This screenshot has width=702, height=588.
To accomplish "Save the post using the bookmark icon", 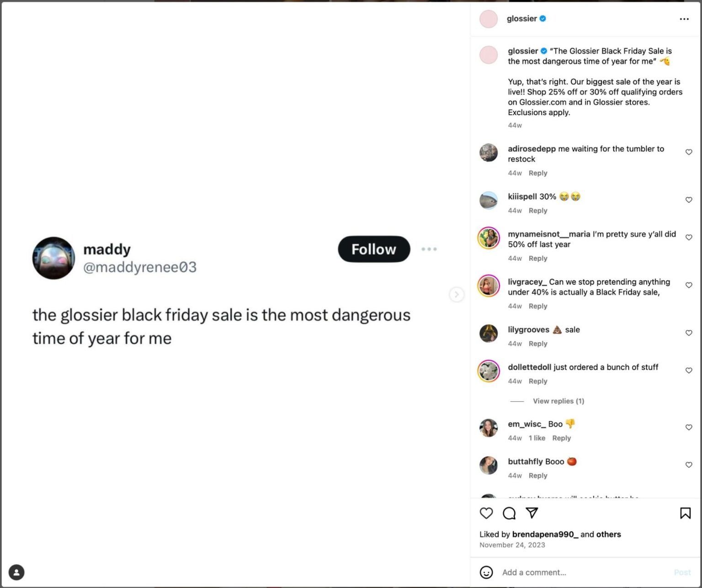I will pyautogui.click(x=685, y=514).
